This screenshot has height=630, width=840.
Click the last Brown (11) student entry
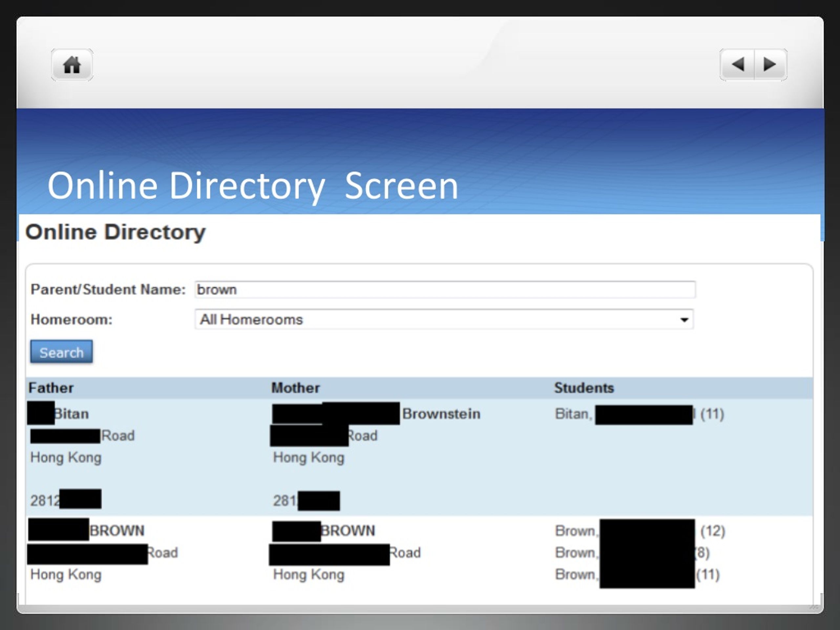tap(638, 574)
